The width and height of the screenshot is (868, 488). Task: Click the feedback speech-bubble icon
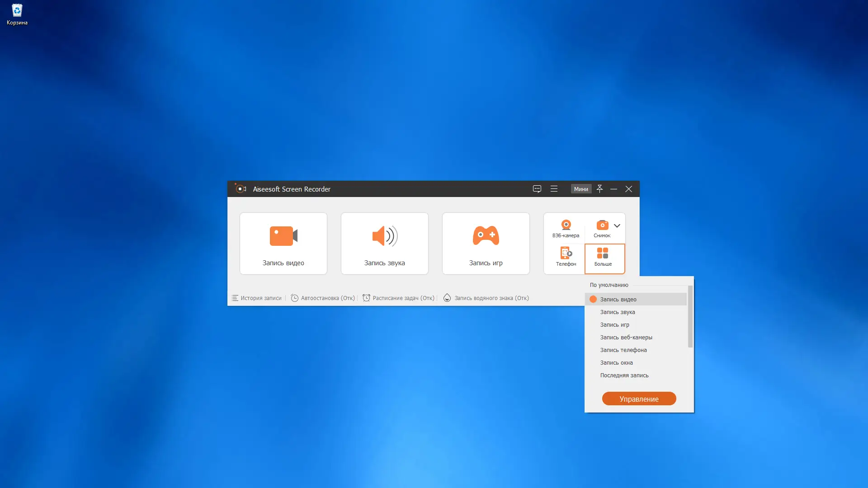coord(537,189)
